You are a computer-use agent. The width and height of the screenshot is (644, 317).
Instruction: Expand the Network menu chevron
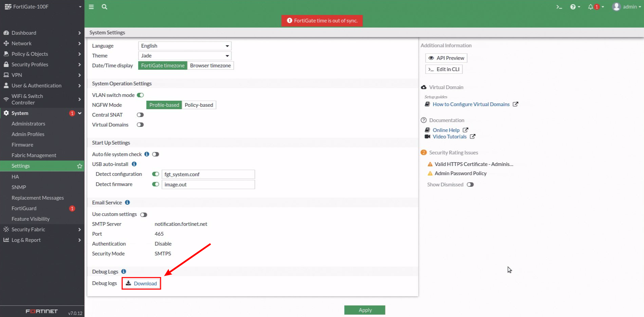tap(80, 44)
